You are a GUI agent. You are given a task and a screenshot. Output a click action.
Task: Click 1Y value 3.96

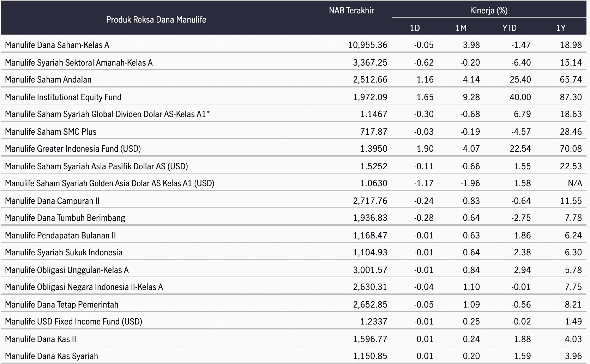[x=573, y=356]
